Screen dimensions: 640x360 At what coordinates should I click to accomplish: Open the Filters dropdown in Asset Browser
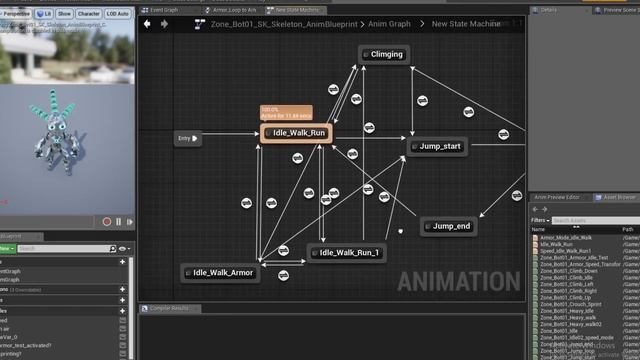pyautogui.click(x=540, y=220)
